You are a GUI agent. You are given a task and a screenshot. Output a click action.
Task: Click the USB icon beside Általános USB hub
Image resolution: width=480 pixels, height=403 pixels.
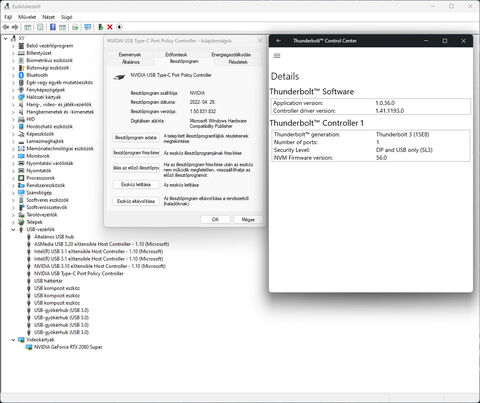click(29, 237)
